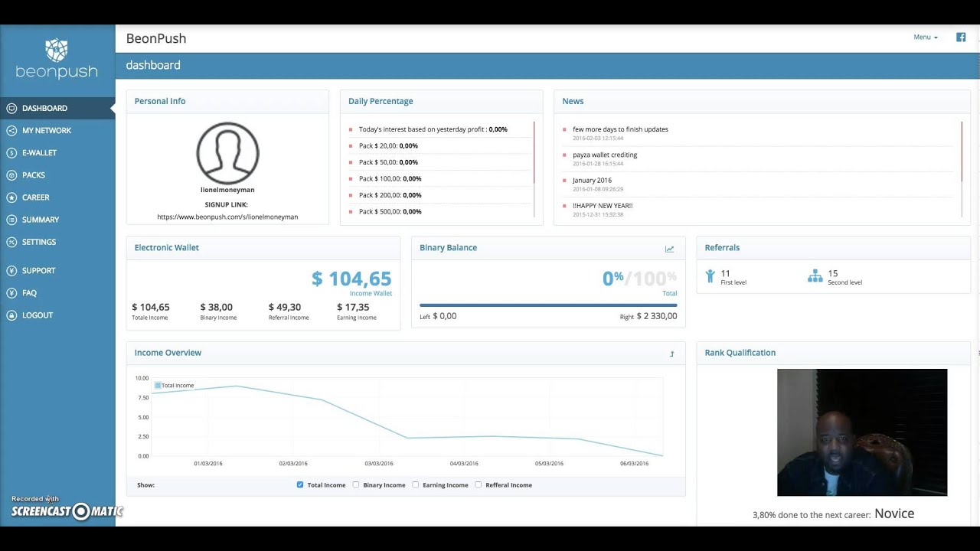The height and width of the screenshot is (551, 980).
Task: Click the $ 104,65 Income Wallet amount
Action: (x=351, y=279)
